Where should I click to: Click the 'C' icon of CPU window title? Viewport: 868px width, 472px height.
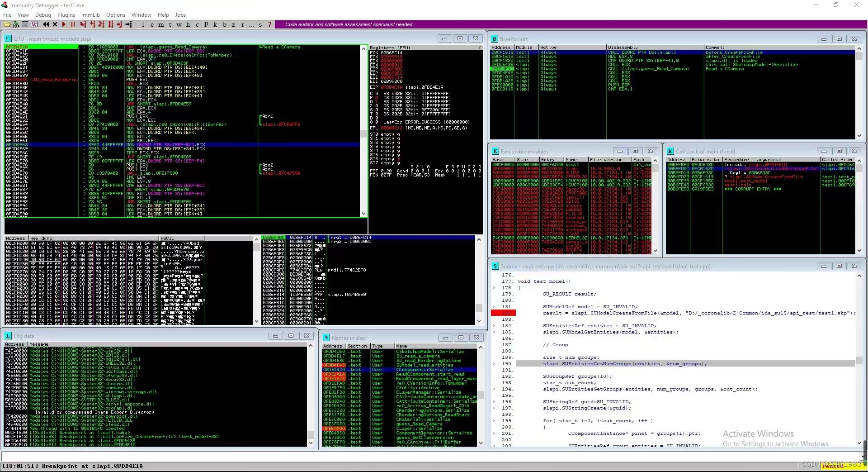(x=8, y=39)
